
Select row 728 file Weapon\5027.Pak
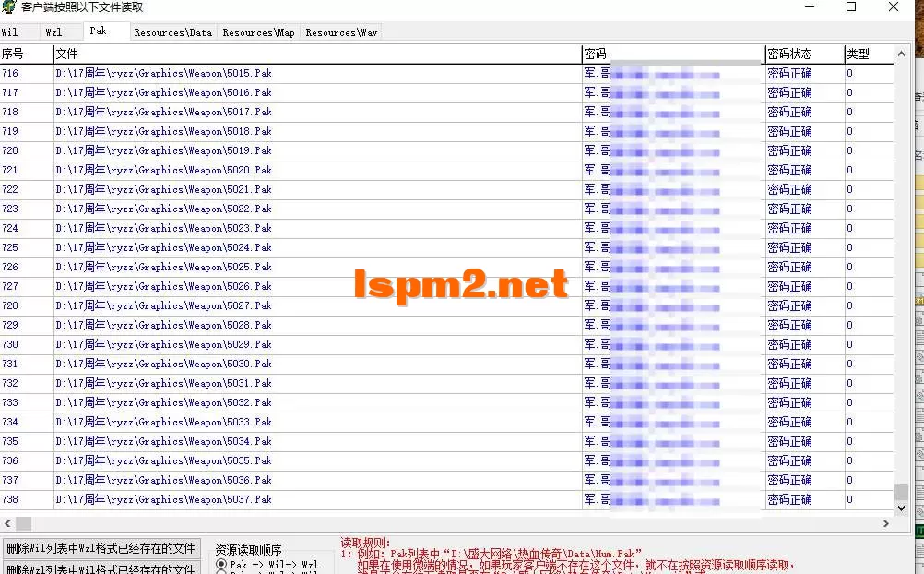[317, 305]
